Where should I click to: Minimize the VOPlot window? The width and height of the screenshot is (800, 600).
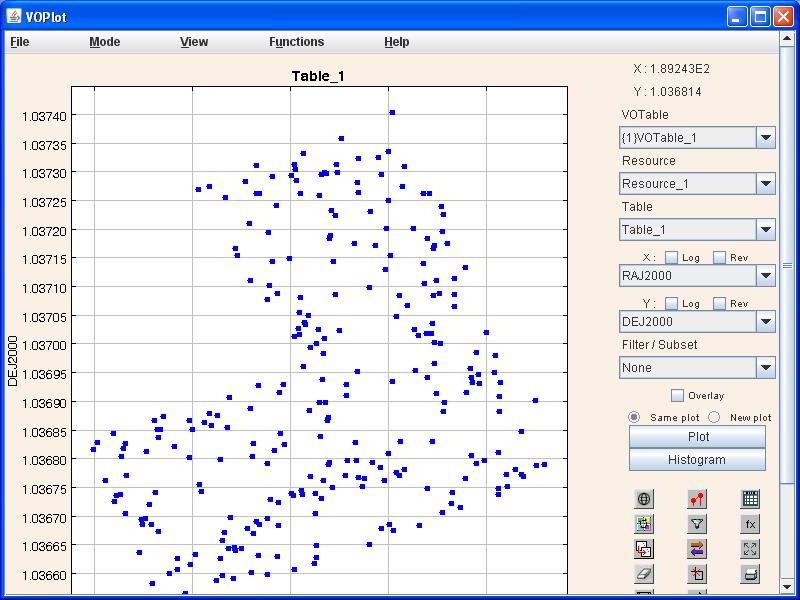(737, 17)
